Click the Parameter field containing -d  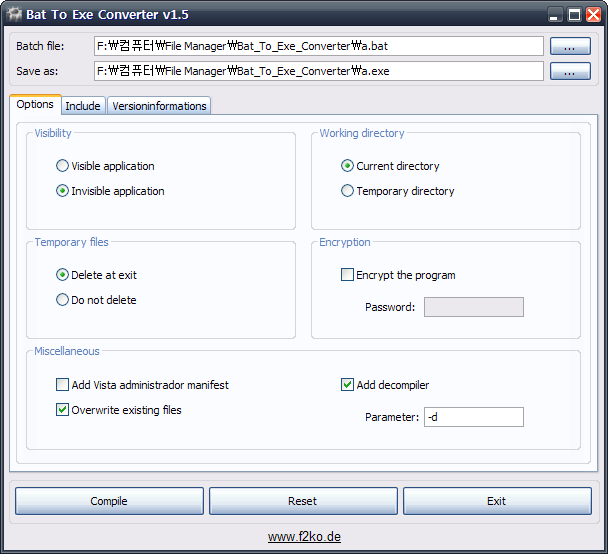(x=473, y=417)
